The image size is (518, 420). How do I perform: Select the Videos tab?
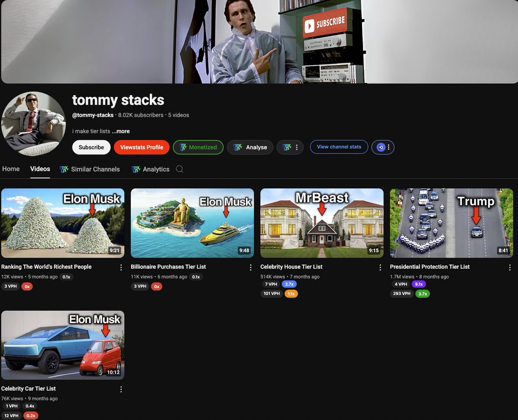[x=40, y=169]
